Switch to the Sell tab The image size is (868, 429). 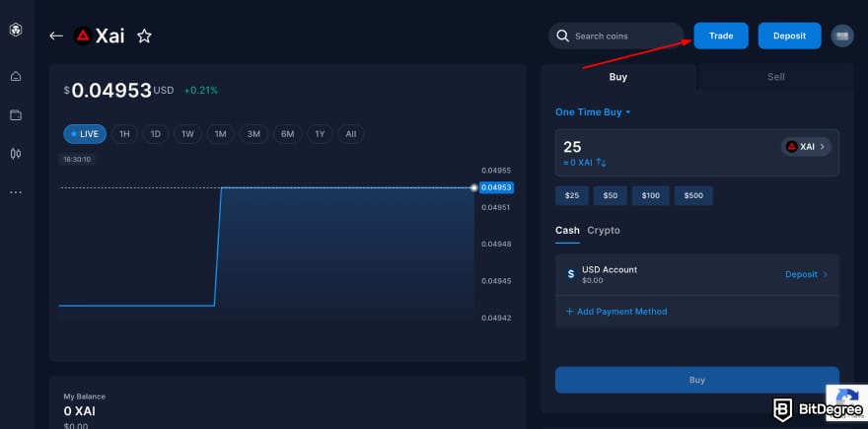(775, 77)
